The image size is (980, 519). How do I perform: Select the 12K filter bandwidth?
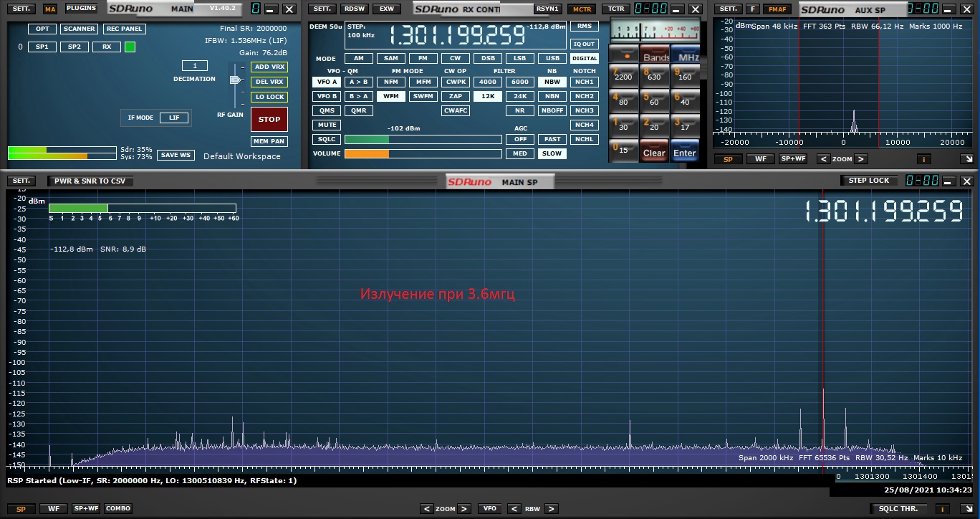click(x=487, y=96)
